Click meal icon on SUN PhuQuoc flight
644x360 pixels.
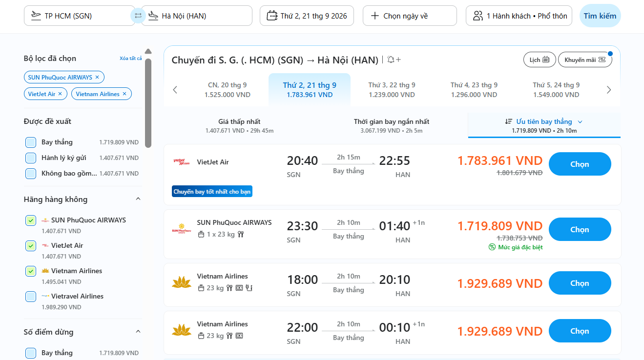[x=240, y=234]
